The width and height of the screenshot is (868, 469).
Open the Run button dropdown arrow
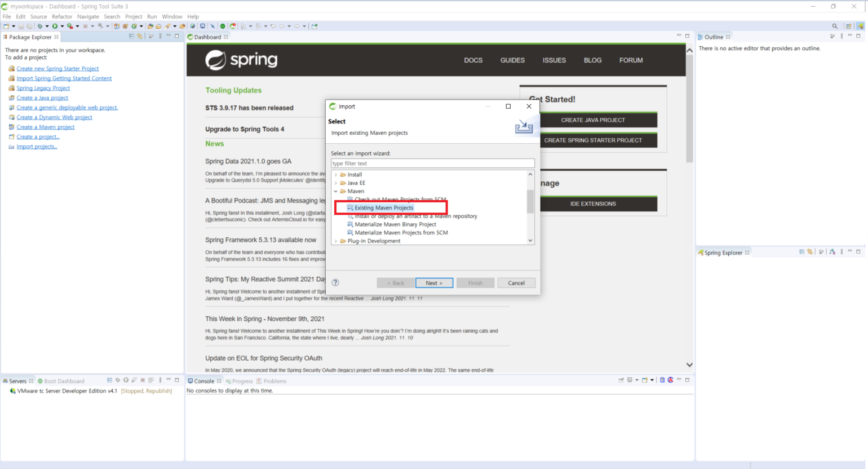[x=62, y=26]
